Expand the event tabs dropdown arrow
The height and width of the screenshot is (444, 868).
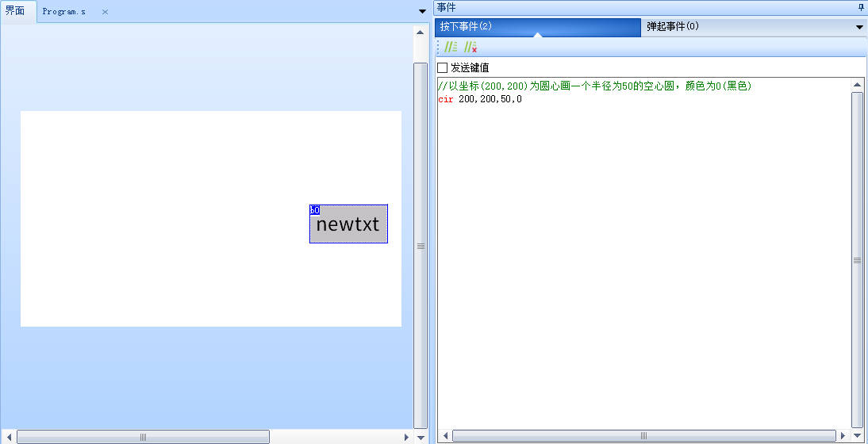coord(859,27)
